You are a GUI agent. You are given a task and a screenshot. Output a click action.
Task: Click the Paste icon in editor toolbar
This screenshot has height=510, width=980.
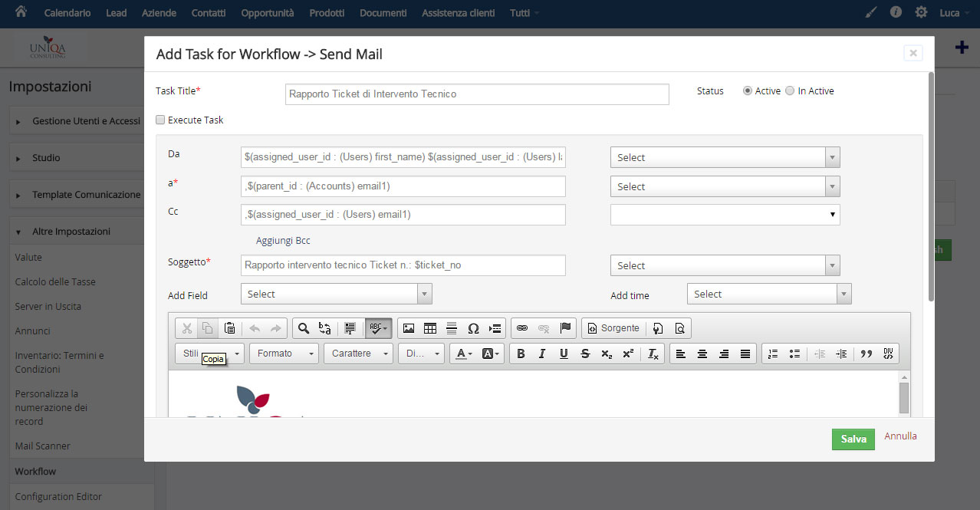click(229, 328)
